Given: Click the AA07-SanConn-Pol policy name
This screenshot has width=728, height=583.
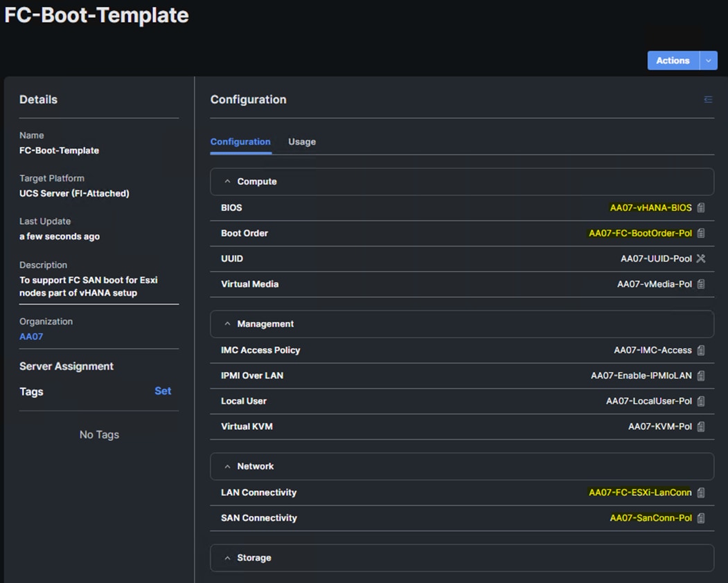Looking at the screenshot, I should click(x=650, y=518).
